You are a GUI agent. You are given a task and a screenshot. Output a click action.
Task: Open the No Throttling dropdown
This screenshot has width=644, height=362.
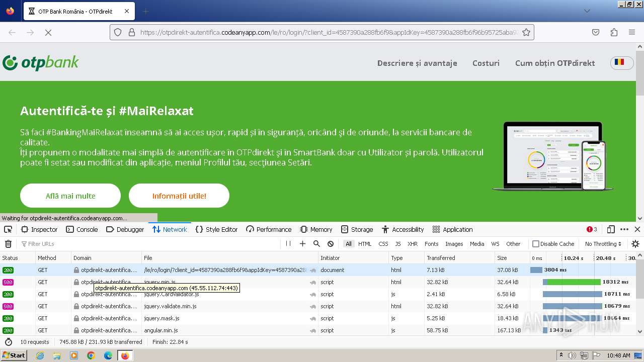click(603, 244)
